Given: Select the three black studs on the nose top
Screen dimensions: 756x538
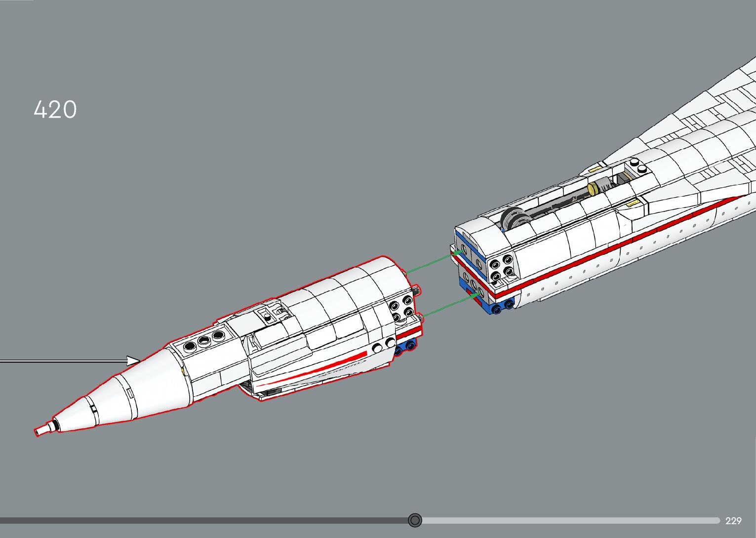Looking at the screenshot, I should [203, 341].
